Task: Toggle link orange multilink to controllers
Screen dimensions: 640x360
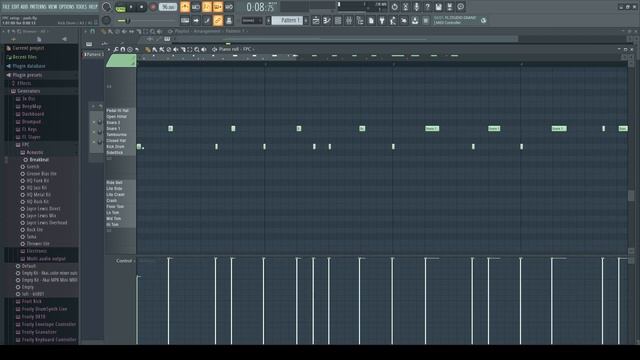Action: 218,20
